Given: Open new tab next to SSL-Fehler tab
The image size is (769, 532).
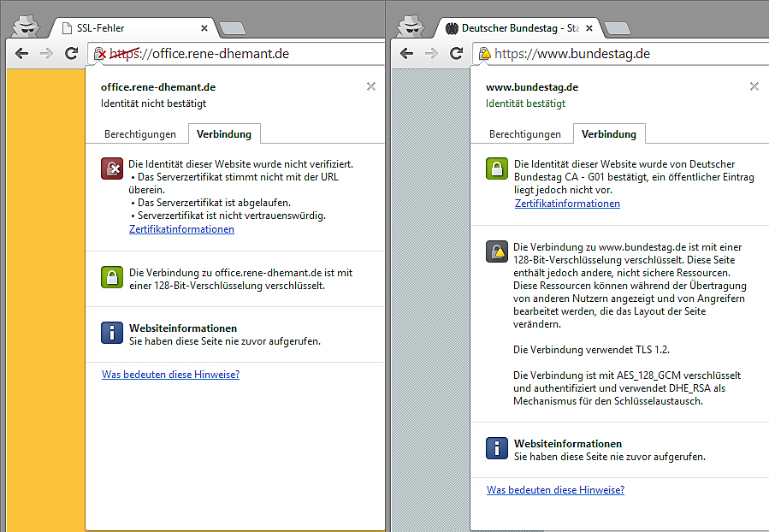Looking at the screenshot, I should [232, 28].
